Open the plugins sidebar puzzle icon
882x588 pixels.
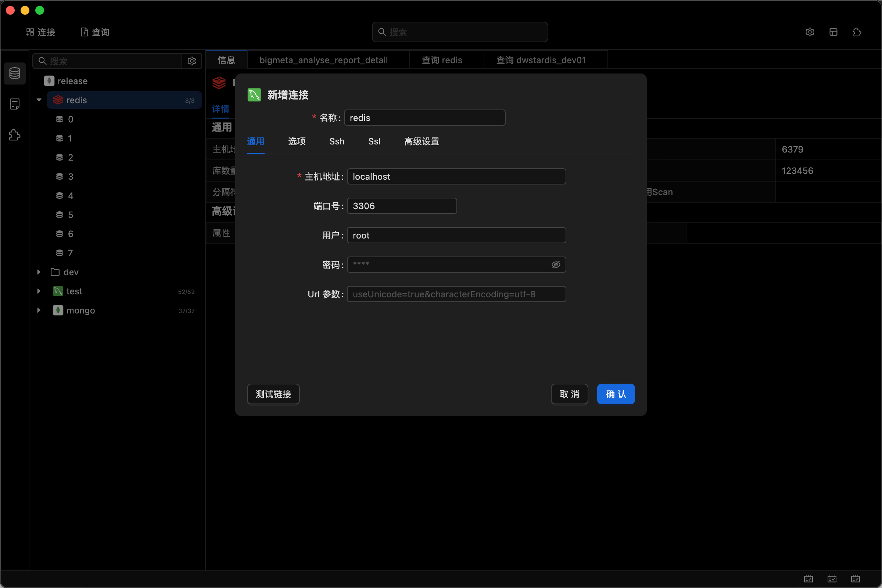pos(15,135)
